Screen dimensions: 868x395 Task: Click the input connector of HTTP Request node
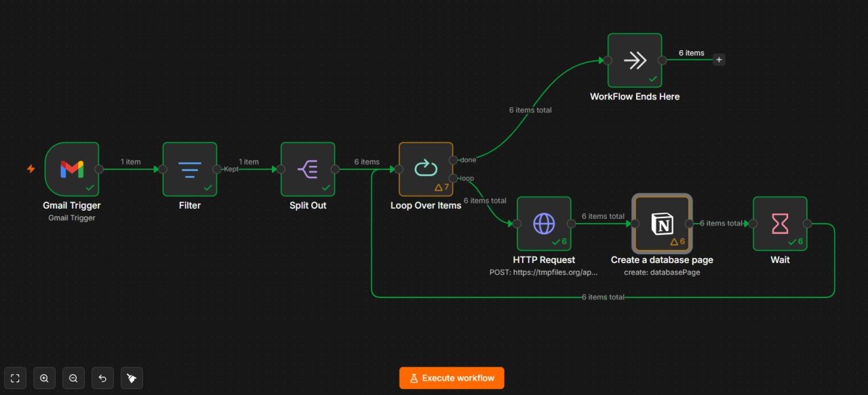(x=517, y=224)
